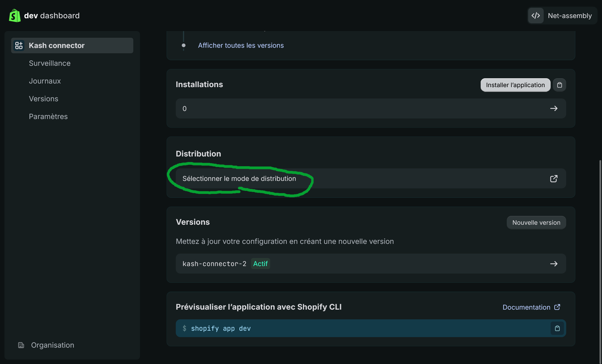Open the Net-assembly organization switcher
The width and height of the screenshot is (602, 364).
[x=562, y=16]
